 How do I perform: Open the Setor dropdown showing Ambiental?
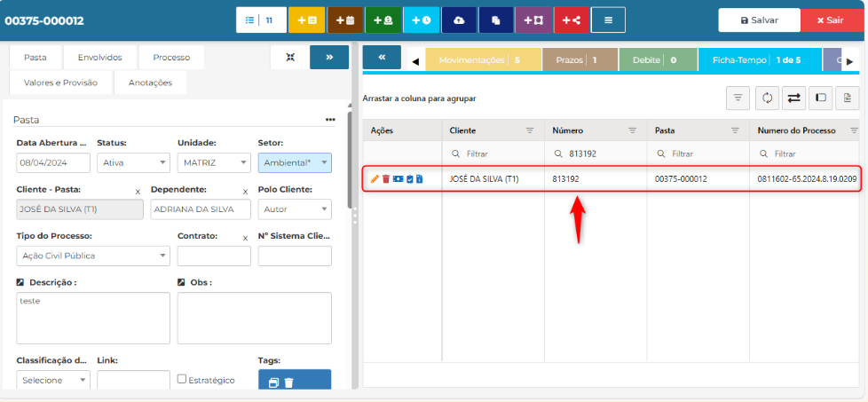295,162
